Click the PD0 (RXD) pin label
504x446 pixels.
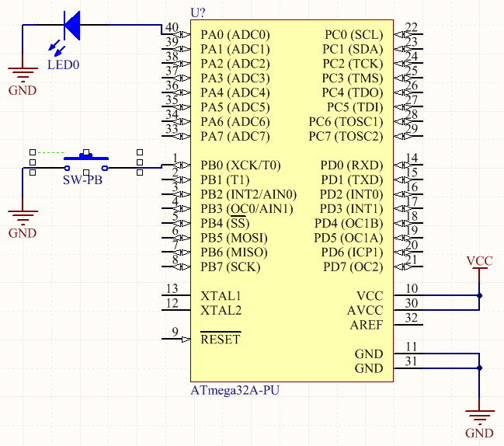pos(352,166)
